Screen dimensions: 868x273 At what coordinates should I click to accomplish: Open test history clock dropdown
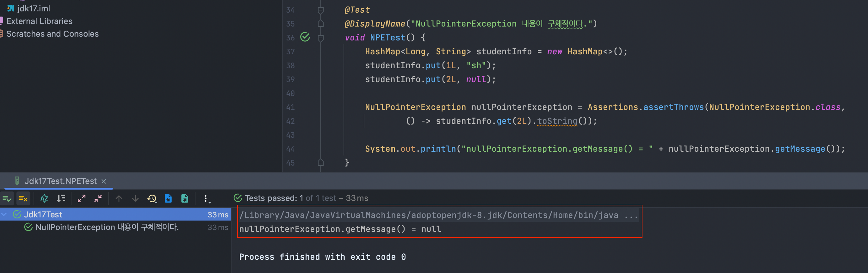(152, 199)
